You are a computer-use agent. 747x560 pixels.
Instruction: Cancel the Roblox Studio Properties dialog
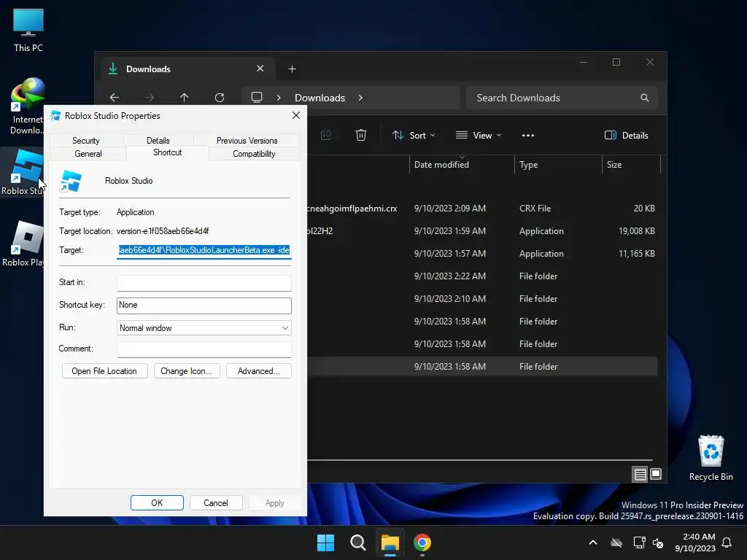pos(216,503)
